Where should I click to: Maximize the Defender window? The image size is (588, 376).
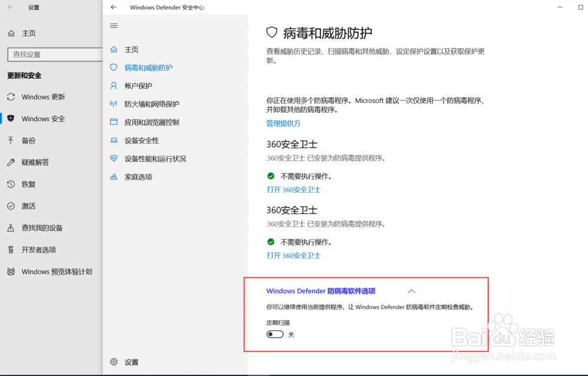(580, 7)
